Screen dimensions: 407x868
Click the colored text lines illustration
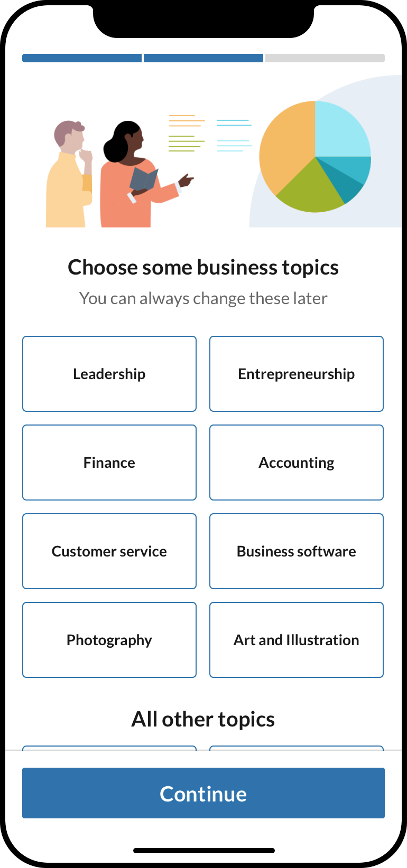point(210,134)
